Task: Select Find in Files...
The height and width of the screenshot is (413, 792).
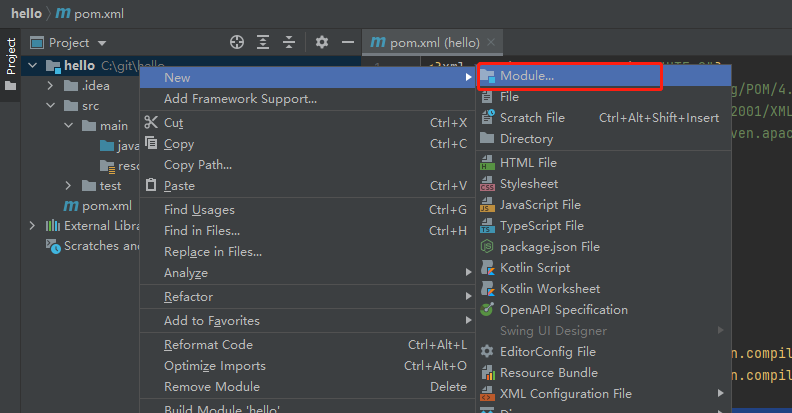Action: click(307, 231)
